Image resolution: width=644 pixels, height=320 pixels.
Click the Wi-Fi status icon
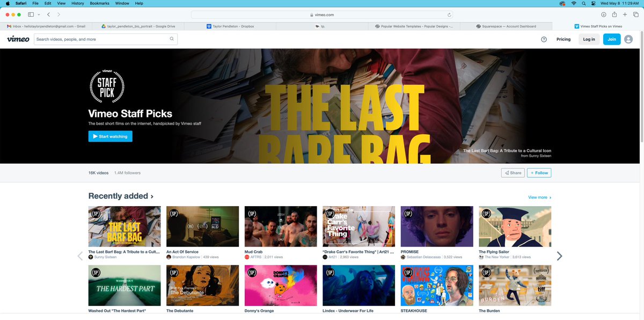[574, 3]
